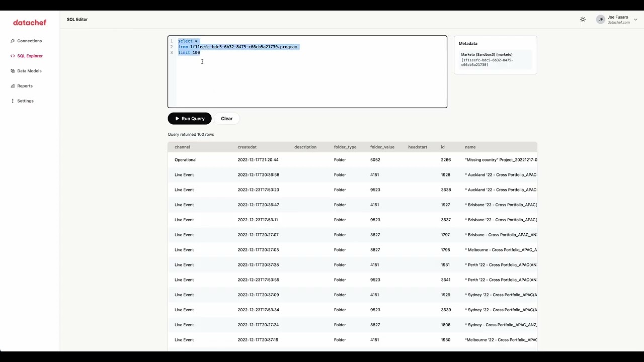
Task: Click the "Missing country" Project name cell
Action: [501, 160]
